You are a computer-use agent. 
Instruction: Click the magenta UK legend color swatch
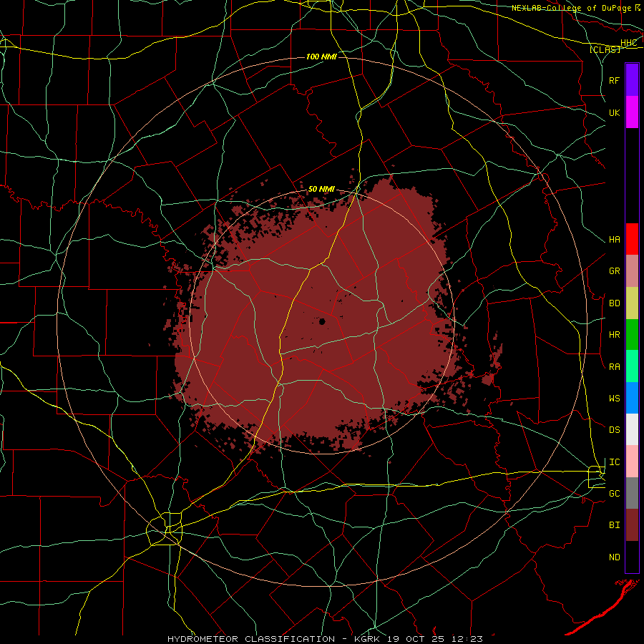[x=632, y=112]
